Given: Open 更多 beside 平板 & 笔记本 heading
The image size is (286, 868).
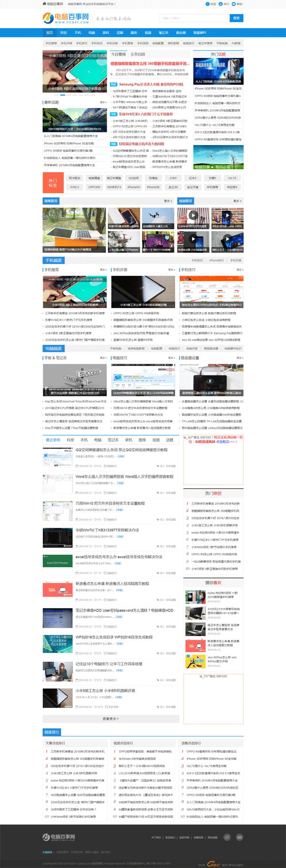Looking at the screenshot, I should [x=103, y=358].
